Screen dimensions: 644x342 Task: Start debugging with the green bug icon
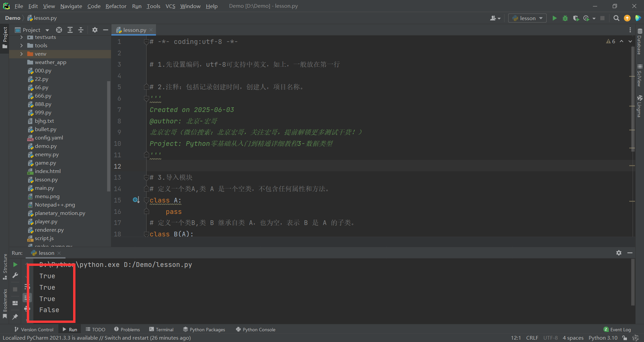pyautogui.click(x=565, y=18)
